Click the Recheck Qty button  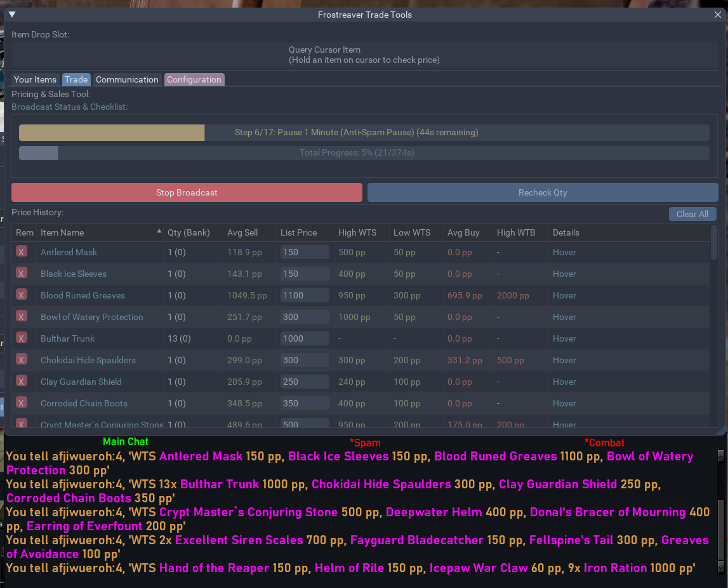543,192
